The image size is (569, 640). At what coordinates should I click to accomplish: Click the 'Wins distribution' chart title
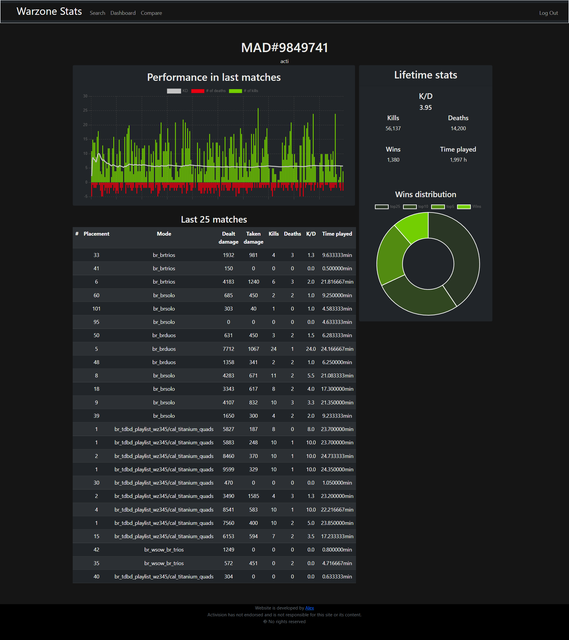tap(425, 195)
